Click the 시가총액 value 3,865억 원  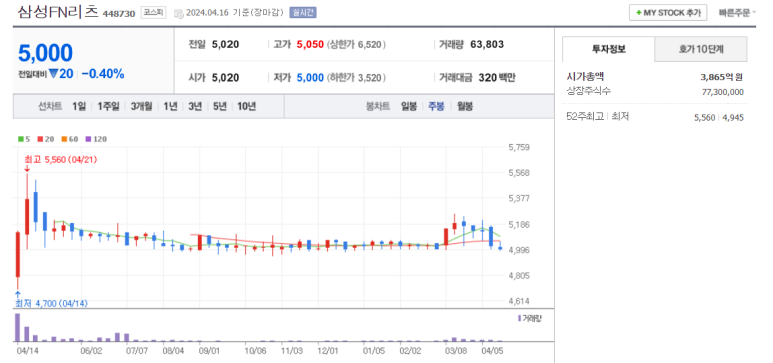(x=722, y=77)
